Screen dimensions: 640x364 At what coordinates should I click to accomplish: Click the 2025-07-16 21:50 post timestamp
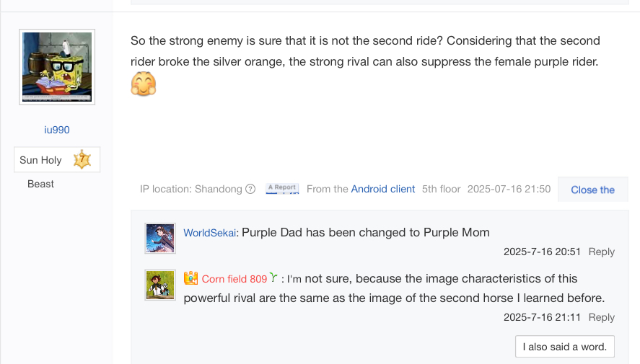509,189
